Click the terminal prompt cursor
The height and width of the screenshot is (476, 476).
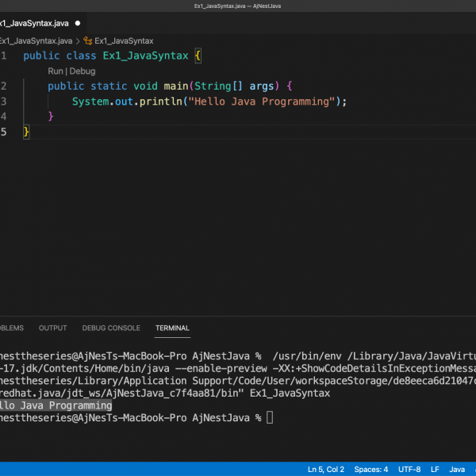click(x=270, y=417)
